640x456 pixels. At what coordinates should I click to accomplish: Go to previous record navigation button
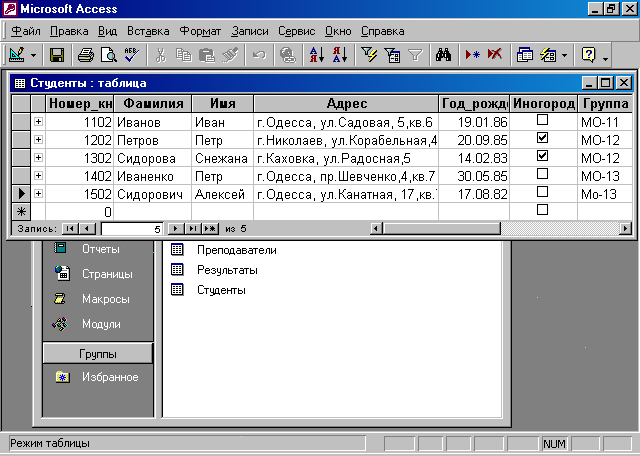pos(87,229)
